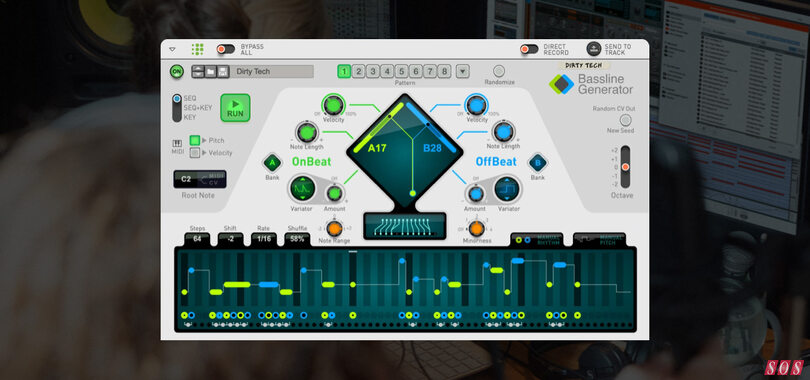Click the Dirty Tech patch name field
The image size is (810, 380).
tap(272, 71)
